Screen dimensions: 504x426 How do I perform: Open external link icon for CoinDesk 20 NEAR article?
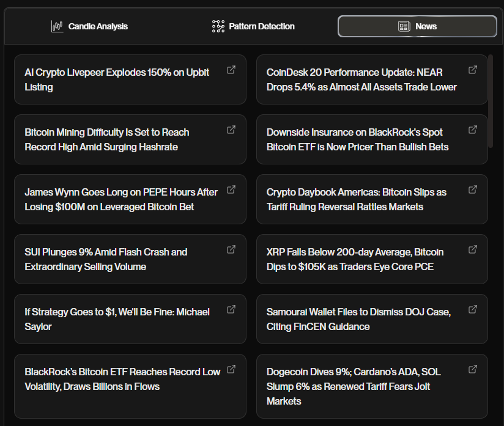(x=472, y=70)
